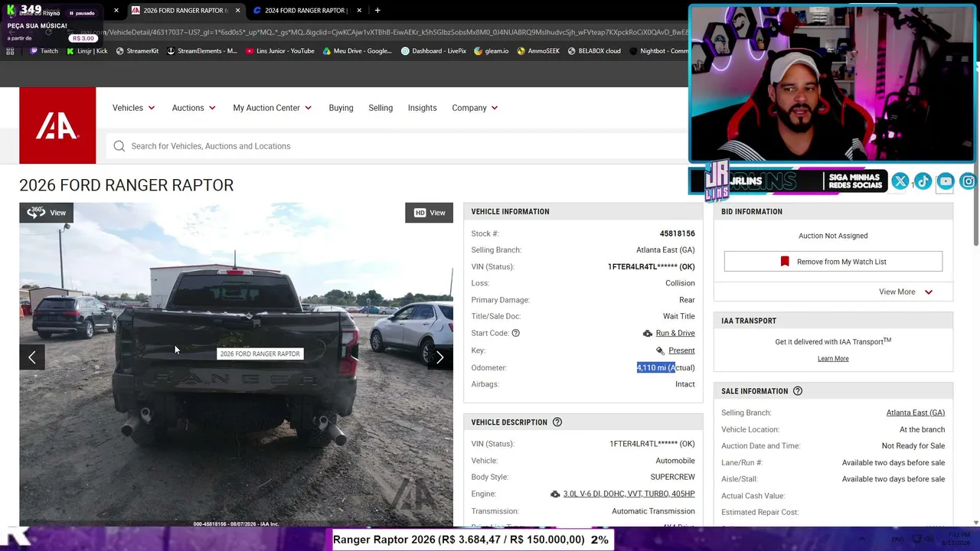
Task: Remove vehicle from My Watch List
Action: [x=833, y=262]
